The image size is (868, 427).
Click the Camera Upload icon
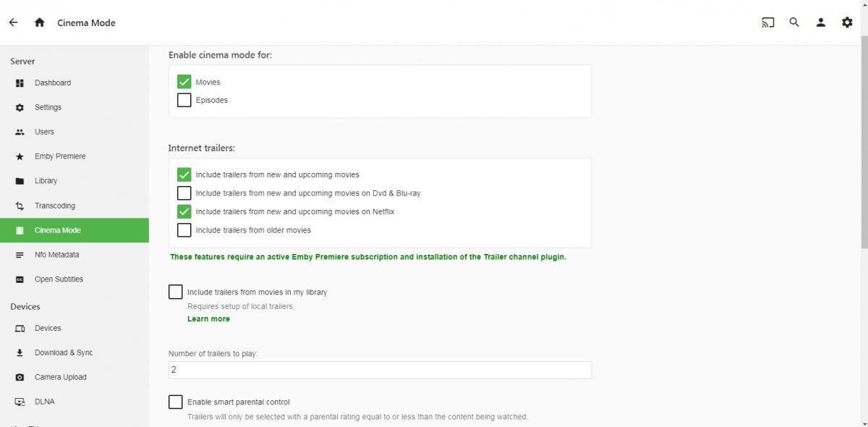click(20, 377)
